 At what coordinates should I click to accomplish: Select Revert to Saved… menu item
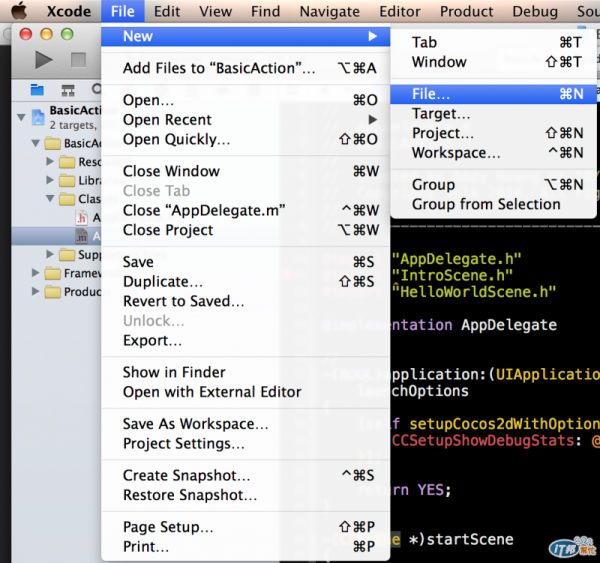pos(246,301)
